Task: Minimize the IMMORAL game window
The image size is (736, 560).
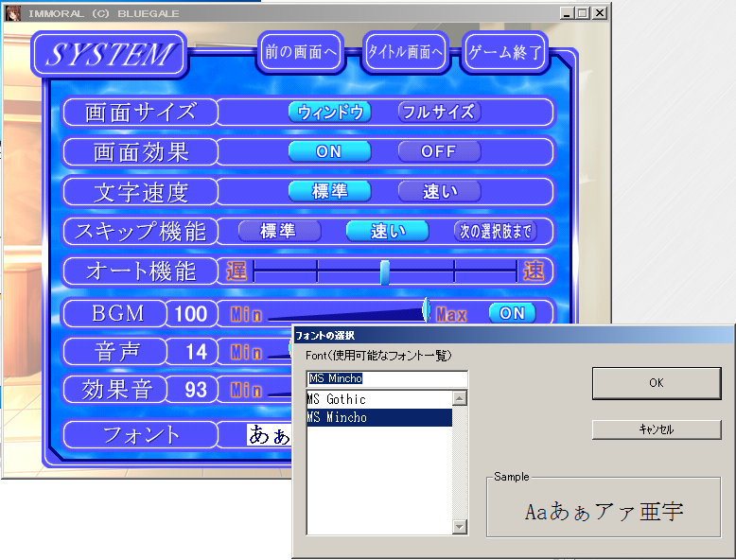Action: pyautogui.click(x=567, y=13)
